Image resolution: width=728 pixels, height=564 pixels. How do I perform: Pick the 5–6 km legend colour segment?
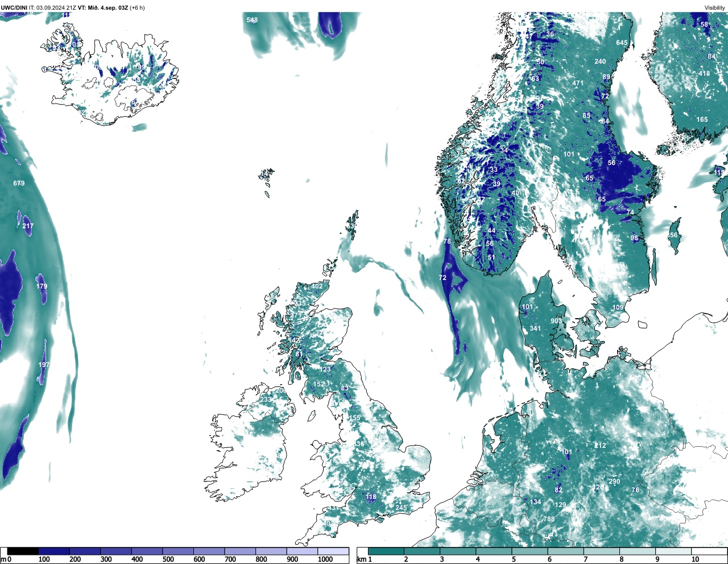530,551
